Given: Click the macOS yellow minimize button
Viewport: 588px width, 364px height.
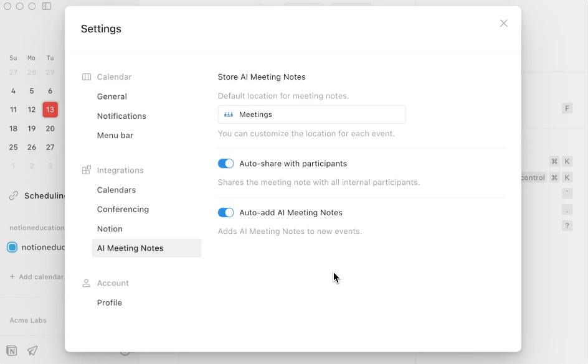Looking at the screenshot, I should pyautogui.click(x=20, y=6).
